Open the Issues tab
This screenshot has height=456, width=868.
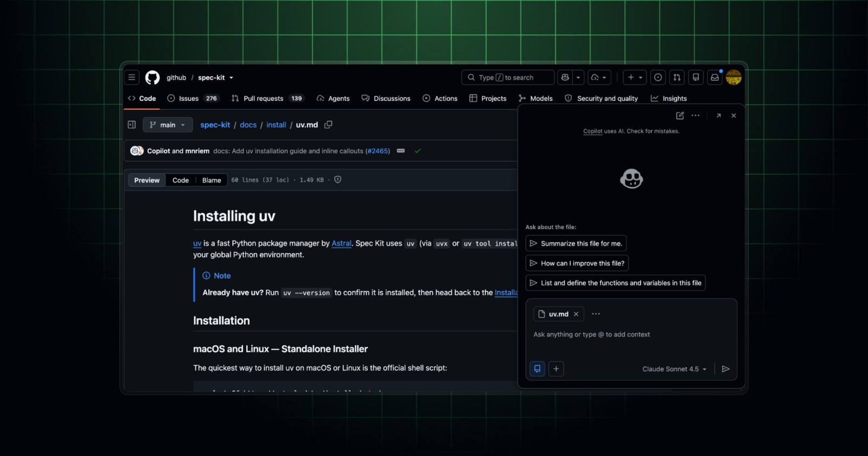click(x=193, y=98)
